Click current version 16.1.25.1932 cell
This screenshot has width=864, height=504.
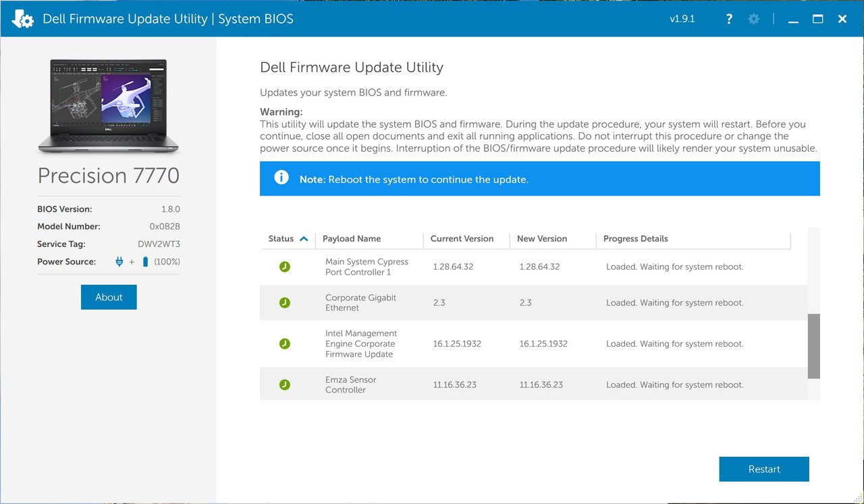[457, 344]
